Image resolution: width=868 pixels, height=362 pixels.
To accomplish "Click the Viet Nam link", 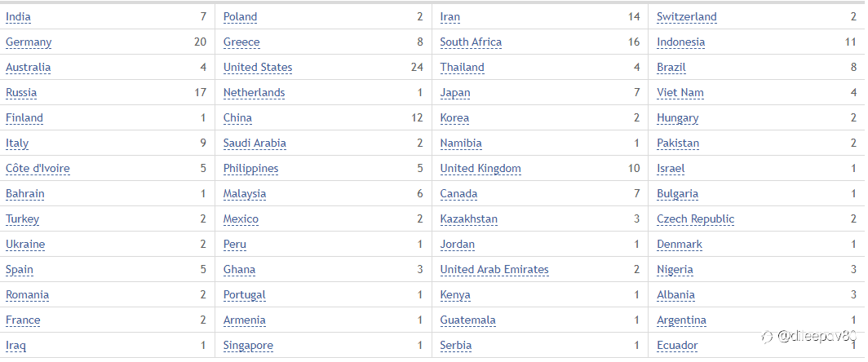I will pos(680,92).
